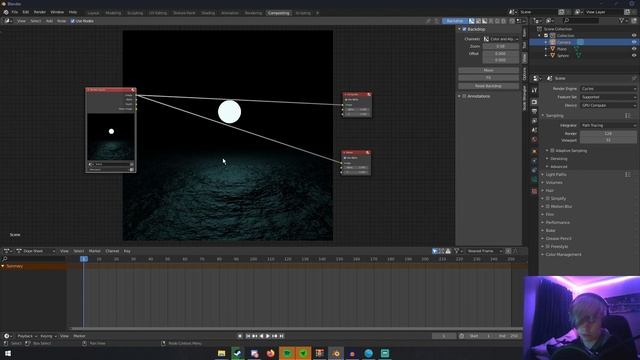
Task: Open the node editor Add menu
Action: pos(49,21)
